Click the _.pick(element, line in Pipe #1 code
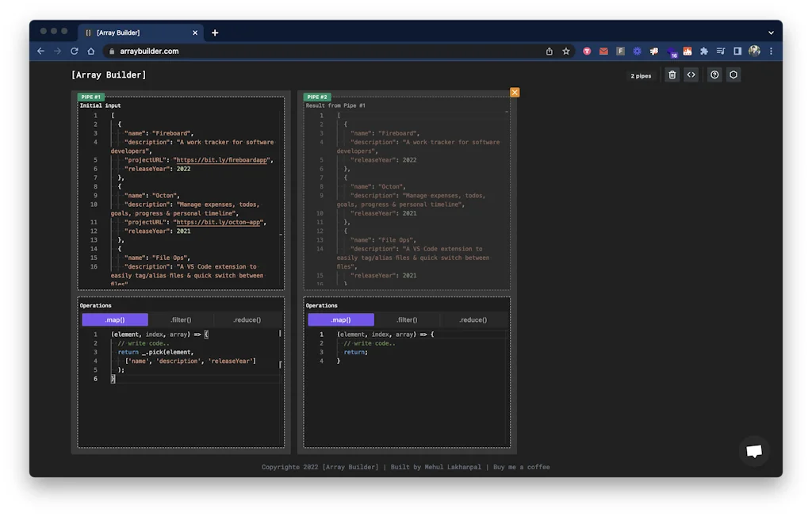The width and height of the screenshot is (812, 516). [156, 352]
